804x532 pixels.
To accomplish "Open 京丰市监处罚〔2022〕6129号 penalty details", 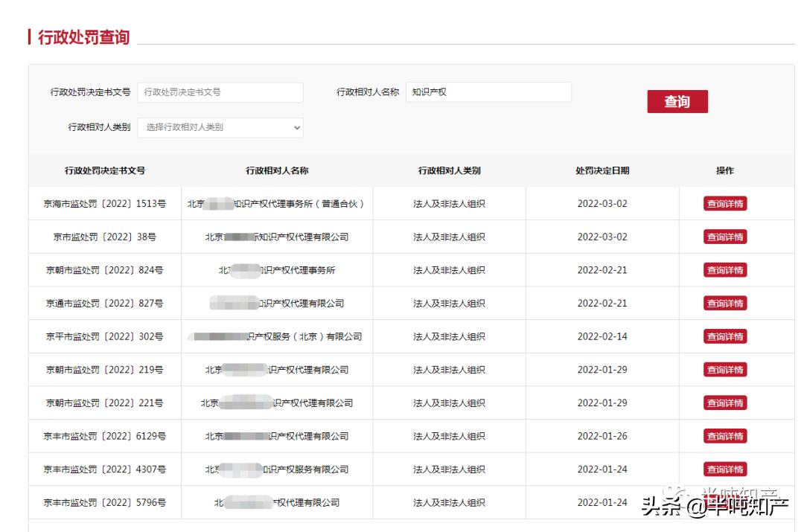I will [724, 436].
